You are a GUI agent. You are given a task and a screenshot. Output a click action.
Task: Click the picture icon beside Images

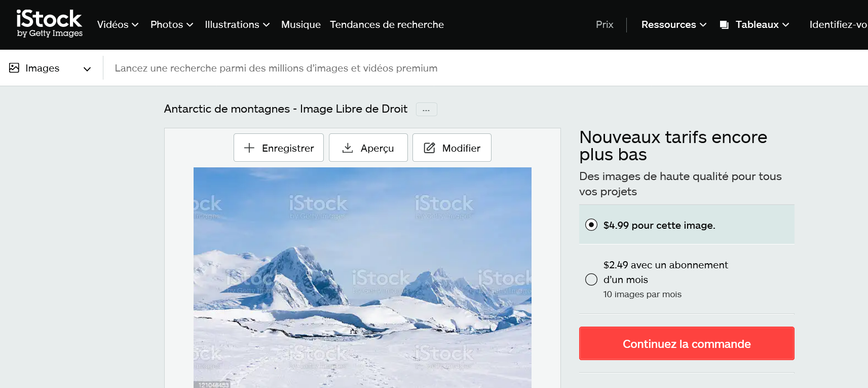(x=14, y=67)
